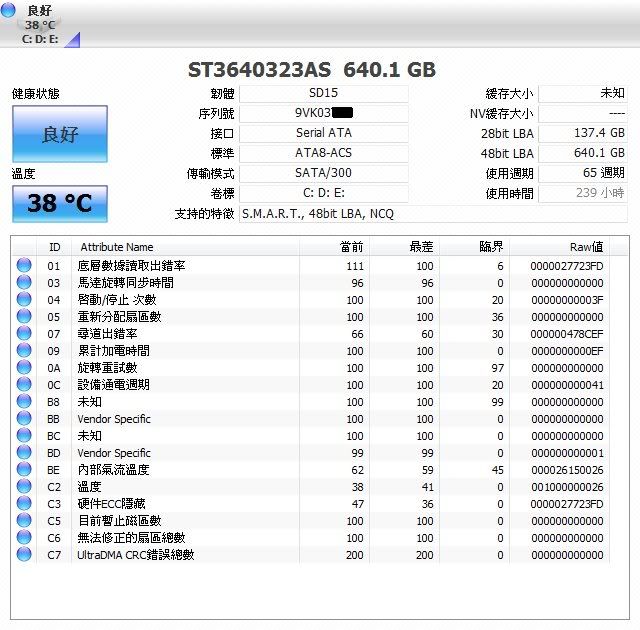This screenshot has height=630, width=640.
Task: Click the Raw值 column header
Action: click(x=559, y=247)
